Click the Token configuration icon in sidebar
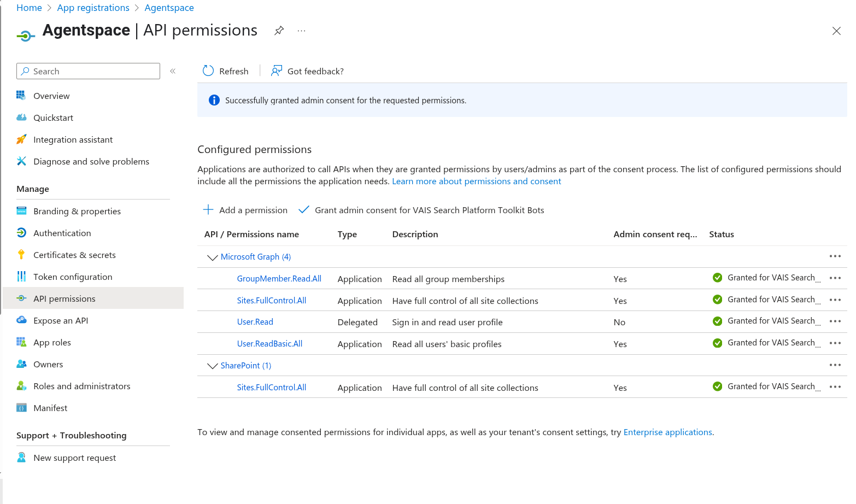This screenshot has height=504, width=856. pyautogui.click(x=21, y=277)
